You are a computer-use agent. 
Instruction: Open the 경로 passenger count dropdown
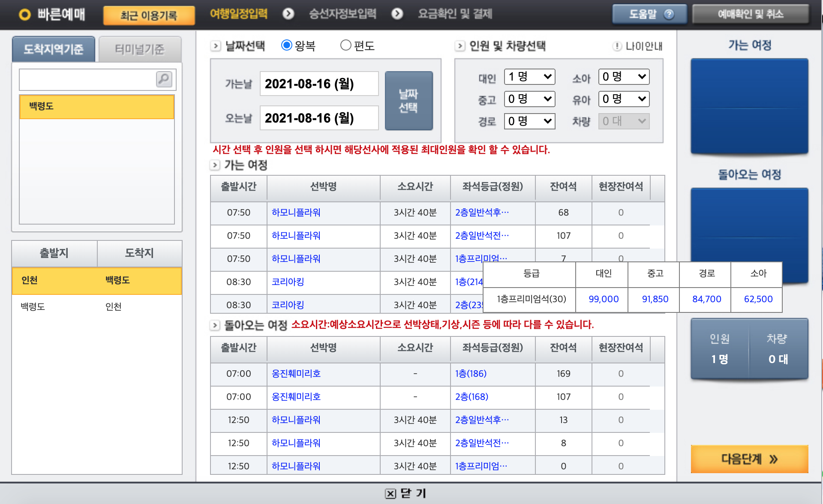[529, 121]
